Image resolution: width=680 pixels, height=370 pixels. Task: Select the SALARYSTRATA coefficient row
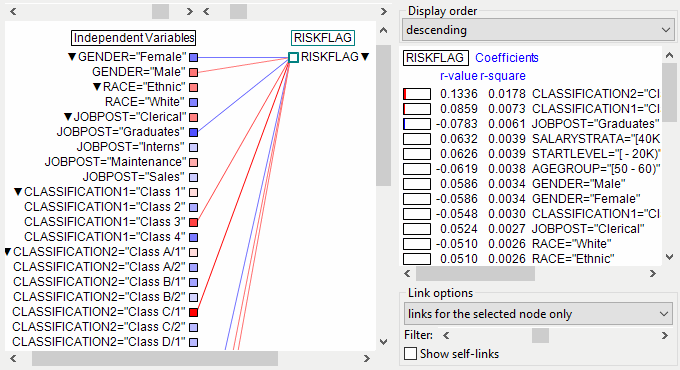pyautogui.click(x=531, y=139)
